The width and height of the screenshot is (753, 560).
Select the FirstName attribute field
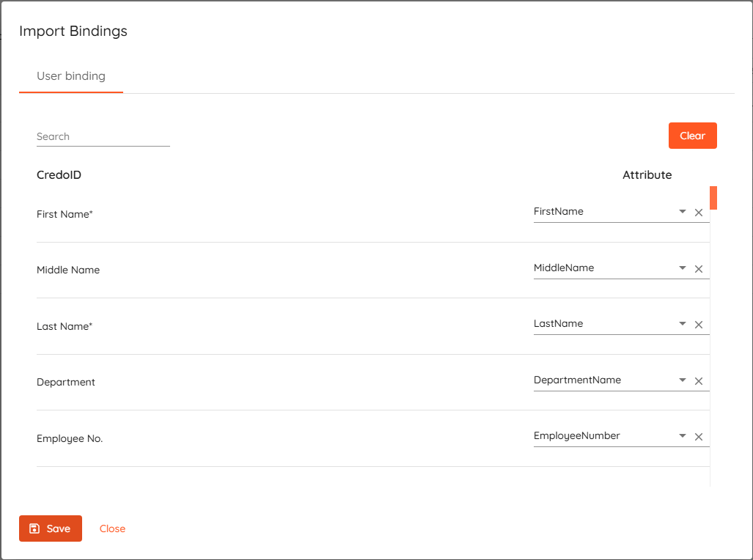[601, 212]
